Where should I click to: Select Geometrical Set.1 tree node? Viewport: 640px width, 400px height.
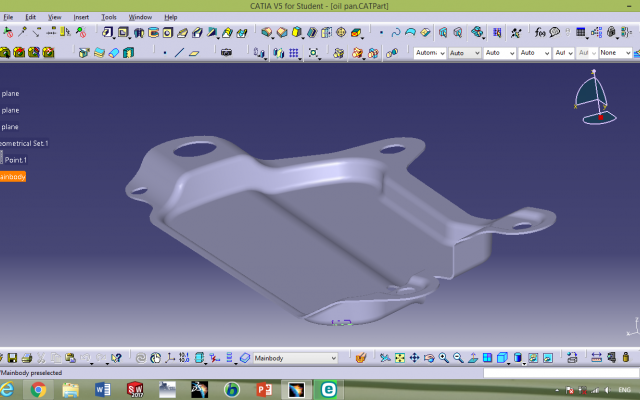pyautogui.click(x=24, y=143)
